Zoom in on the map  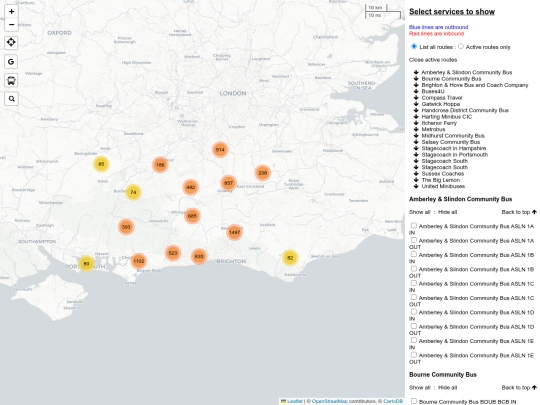[x=11, y=11]
